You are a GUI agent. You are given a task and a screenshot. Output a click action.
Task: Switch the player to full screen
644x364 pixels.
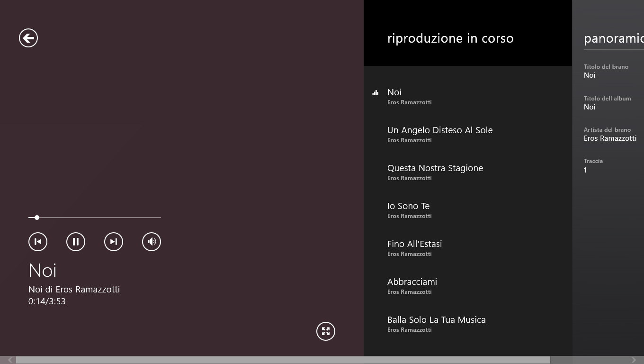click(x=326, y=331)
